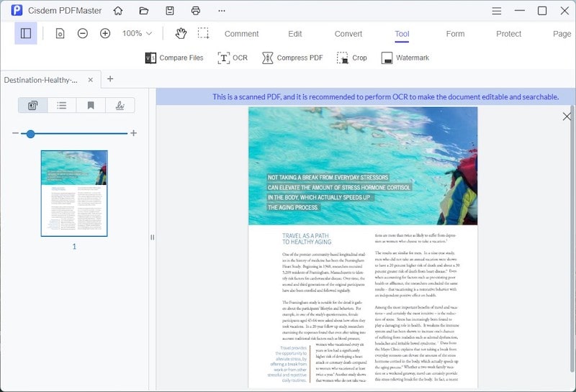Click the zoom in plus icon
The width and height of the screenshot is (576, 392).
[105, 33]
